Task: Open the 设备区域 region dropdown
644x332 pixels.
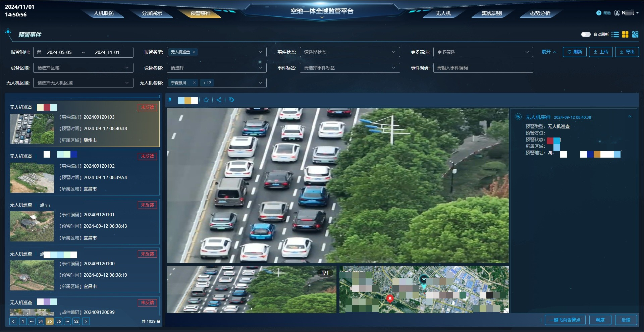Action: [x=83, y=68]
